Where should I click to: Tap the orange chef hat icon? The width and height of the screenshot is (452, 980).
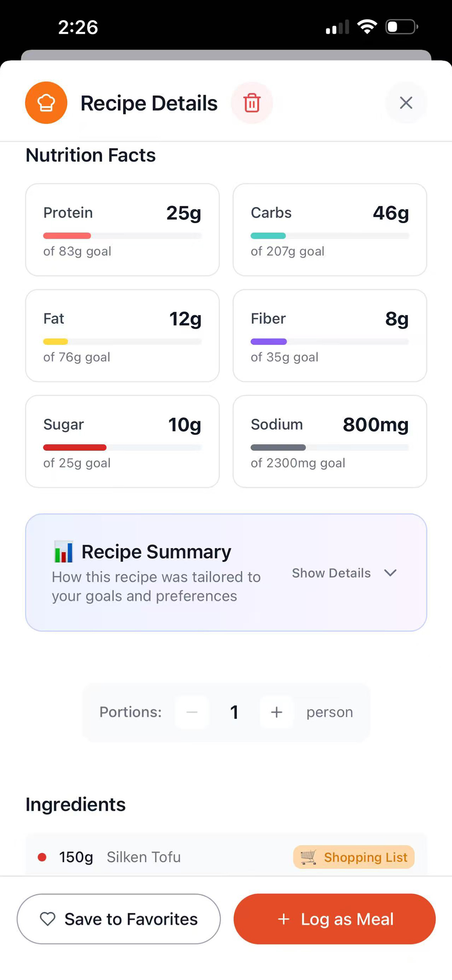(46, 103)
